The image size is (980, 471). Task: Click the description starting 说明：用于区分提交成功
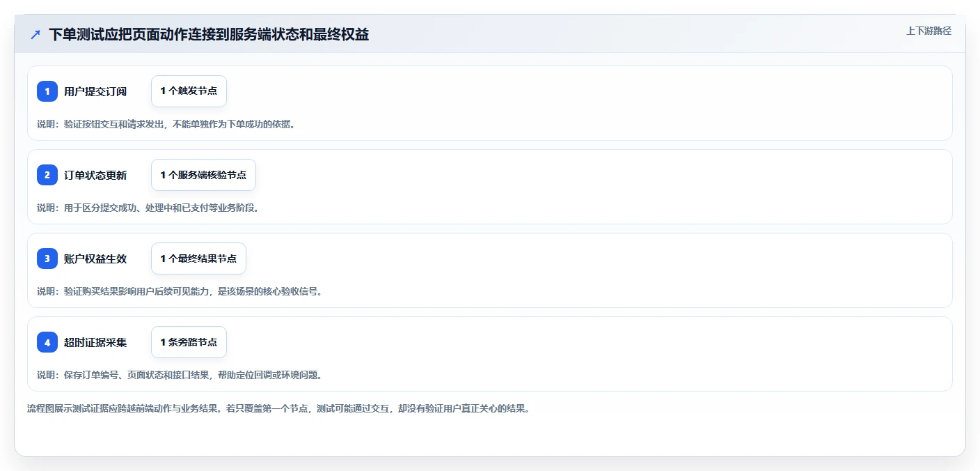(x=148, y=208)
